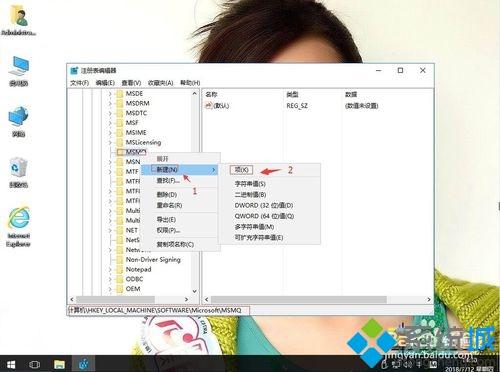The height and width of the screenshot is (372, 500).
Task: Click the Registry Editor taskbar icon
Action: pos(84,364)
